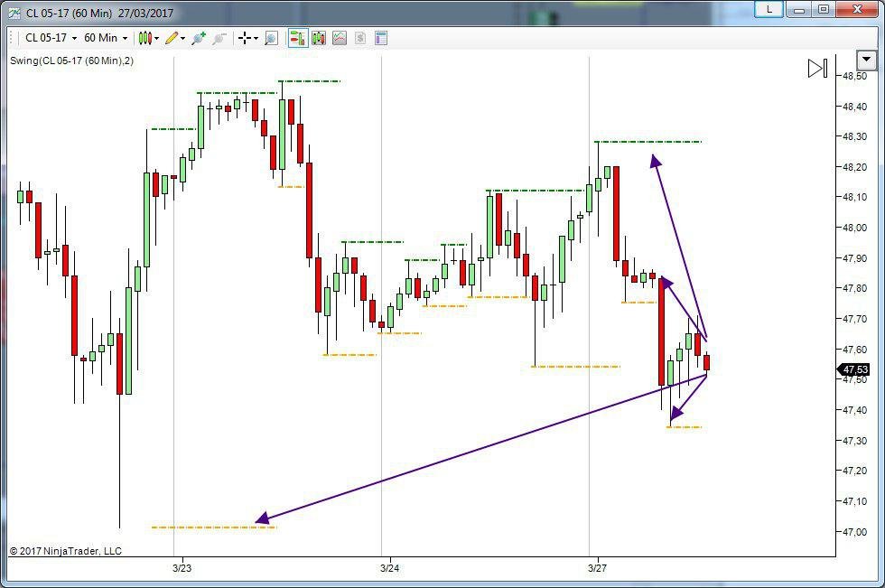Click the © 2017 NinjaTrader, LLC text
The width and height of the screenshot is (885, 588).
point(65,551)
